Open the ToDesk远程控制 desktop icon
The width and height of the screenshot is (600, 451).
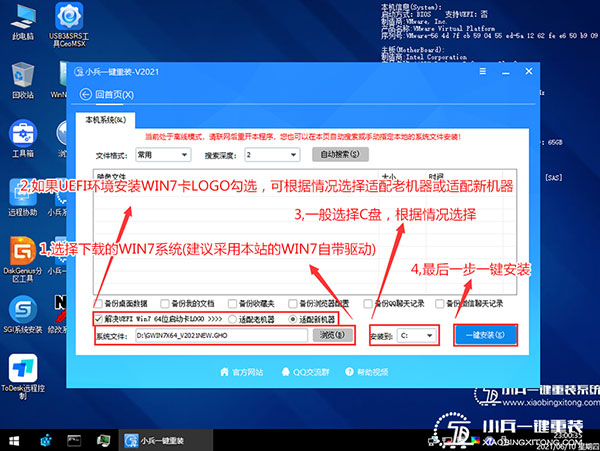click(23, 376)
